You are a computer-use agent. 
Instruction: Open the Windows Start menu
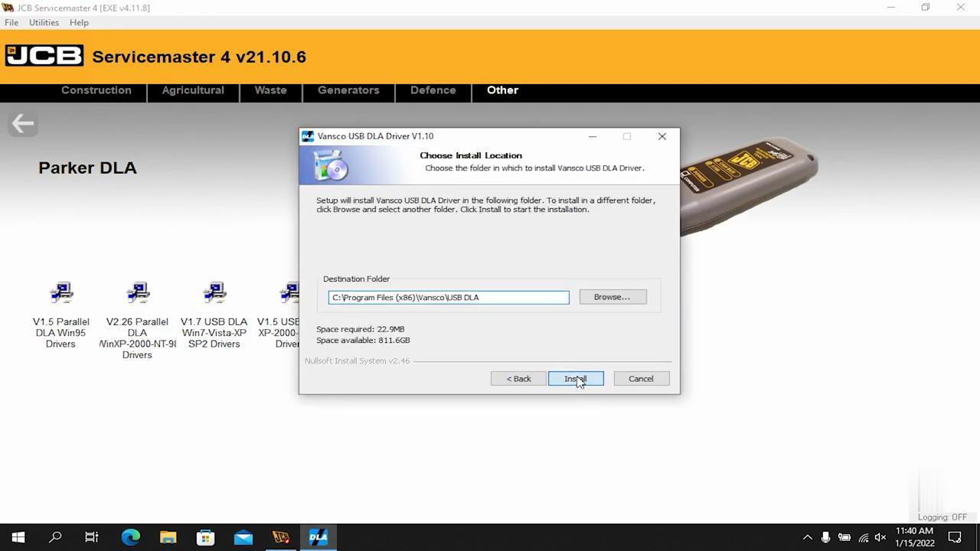pyautogui.click(x=18, y=537)
